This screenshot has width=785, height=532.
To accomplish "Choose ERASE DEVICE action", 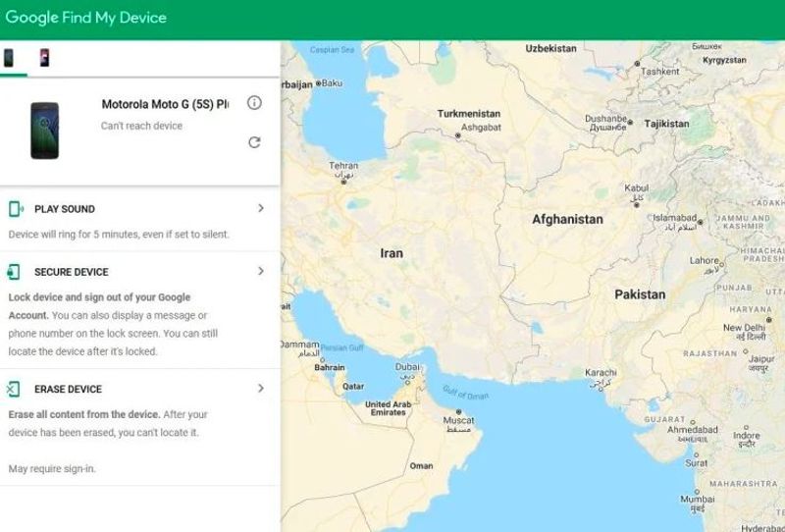I will 68,390.
